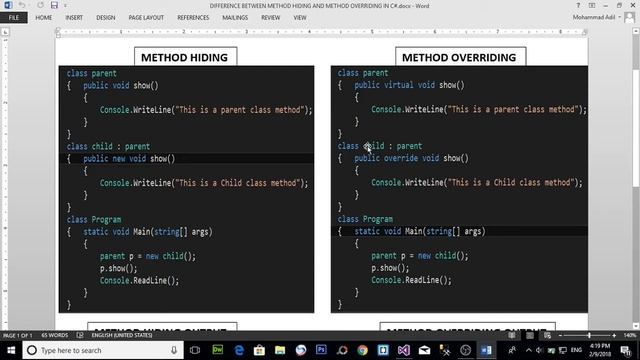Switch to Read Mode view

[x=511, y=336]
